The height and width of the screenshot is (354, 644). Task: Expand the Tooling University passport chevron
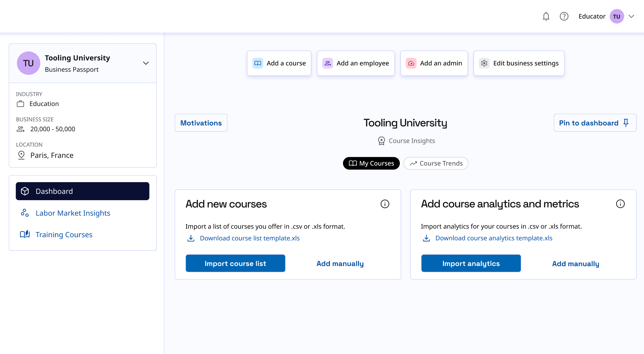[x=146, y=63]
